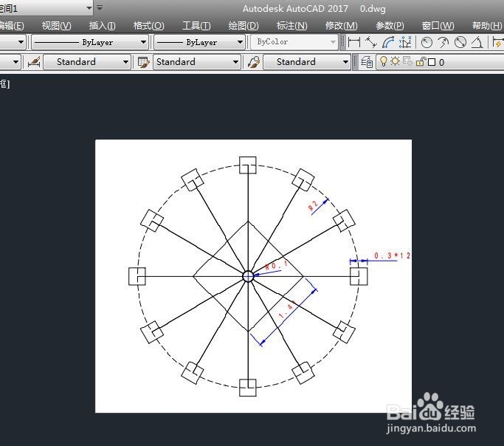Open the 修改(M) menu
The height and width of the screenshot is (446, 504).
point(342,25)
